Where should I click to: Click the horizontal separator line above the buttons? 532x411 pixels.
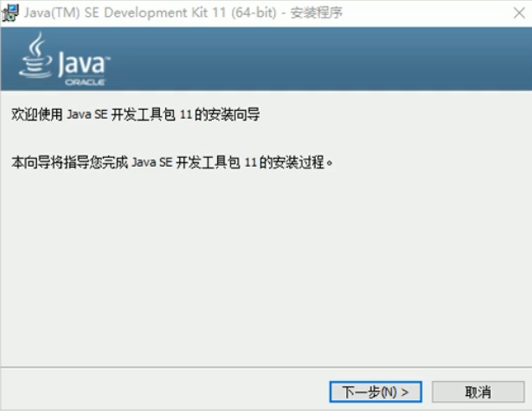coord(266,367)
